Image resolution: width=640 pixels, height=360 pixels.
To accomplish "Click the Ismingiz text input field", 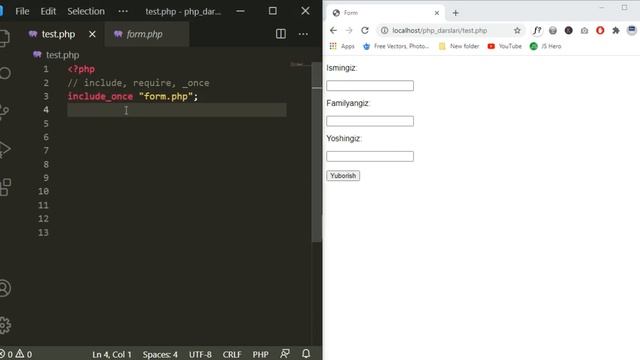I will [370, 86].
